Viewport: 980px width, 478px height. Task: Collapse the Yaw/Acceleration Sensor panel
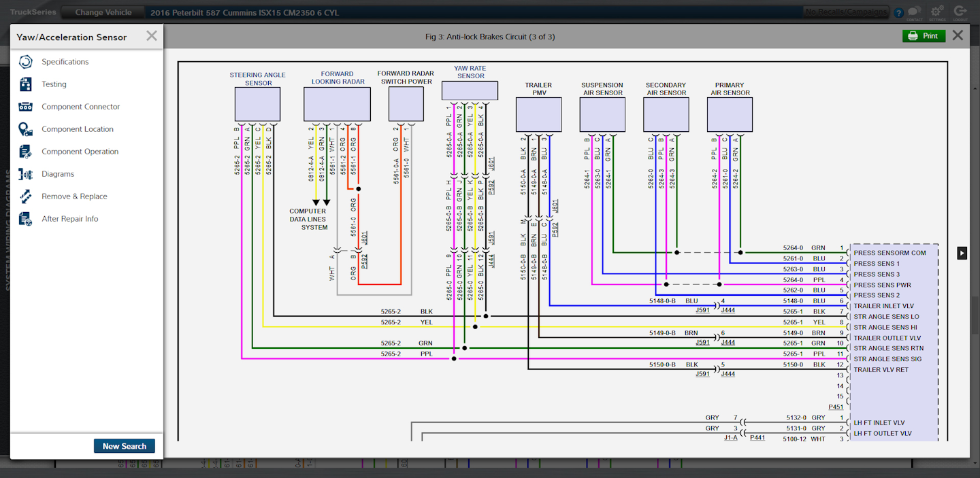pyautogui.click(x=151, y=36)
